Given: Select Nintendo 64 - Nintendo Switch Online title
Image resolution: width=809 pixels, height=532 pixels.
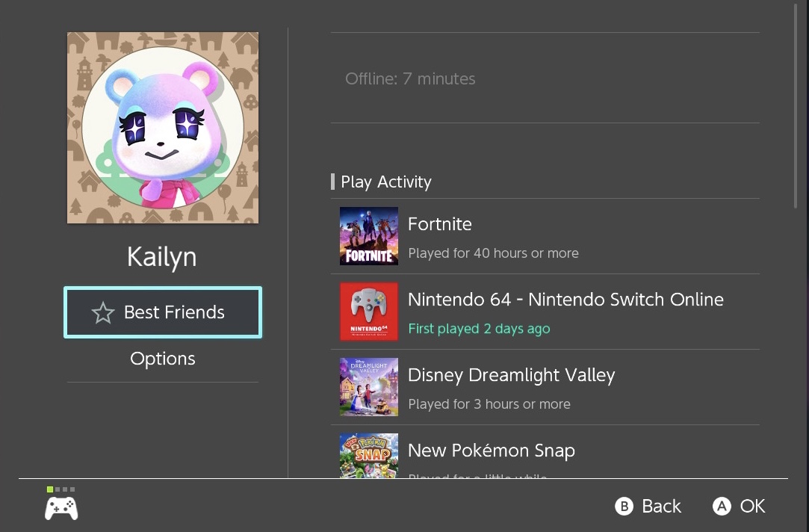Looking at the screenshot, I should (x=565, y=300).
